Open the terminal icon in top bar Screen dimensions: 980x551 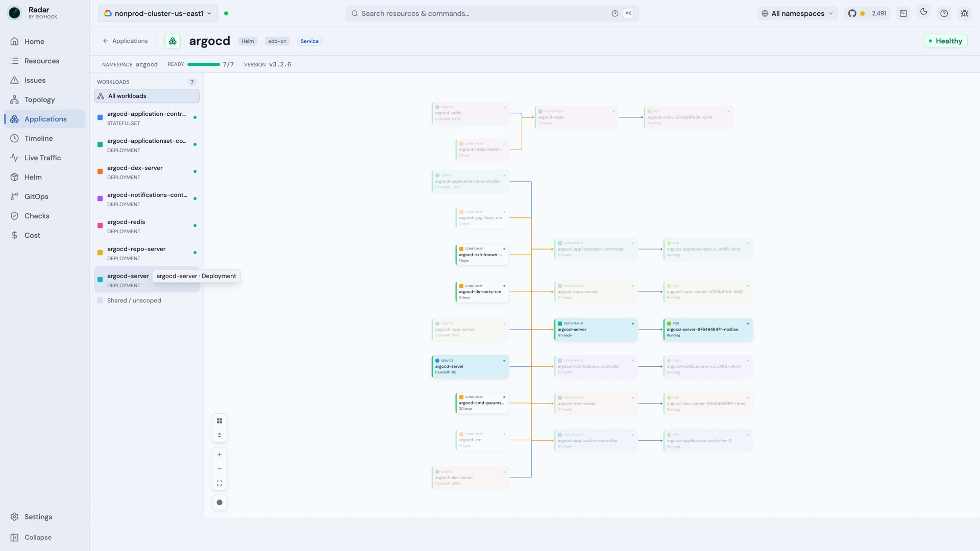903,13
